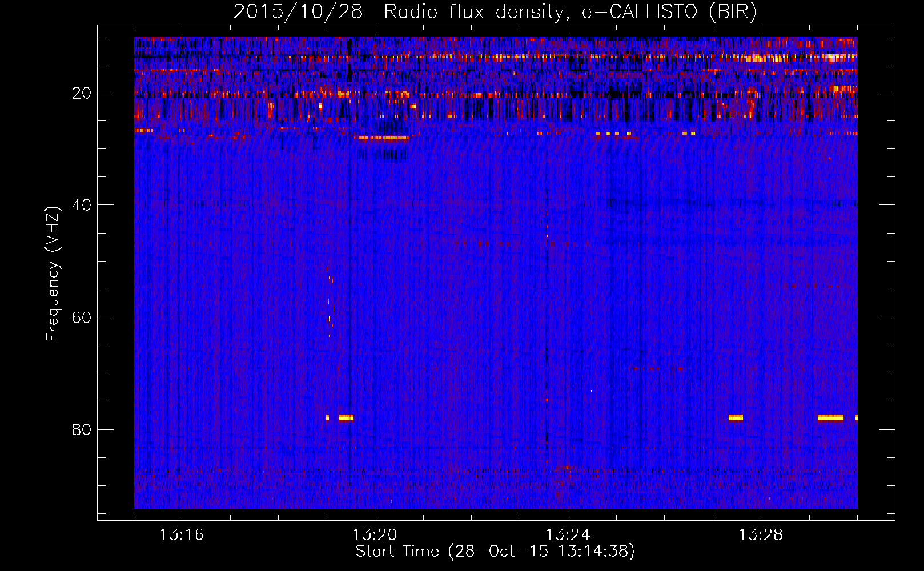This screenshot has width=924, height=571.
Task: Select the 13:16 time tick label
Action: pos(182,535)
